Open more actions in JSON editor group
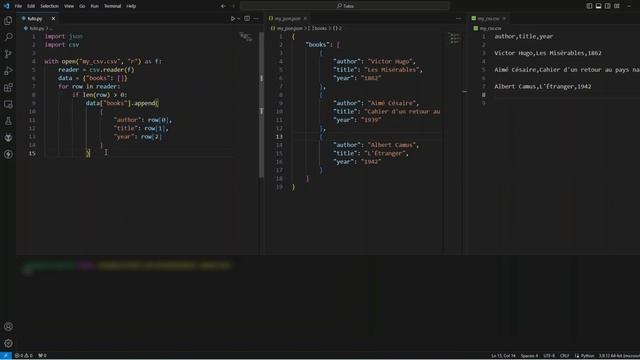The height and width of the screenshot is (360, 640). 458,18
